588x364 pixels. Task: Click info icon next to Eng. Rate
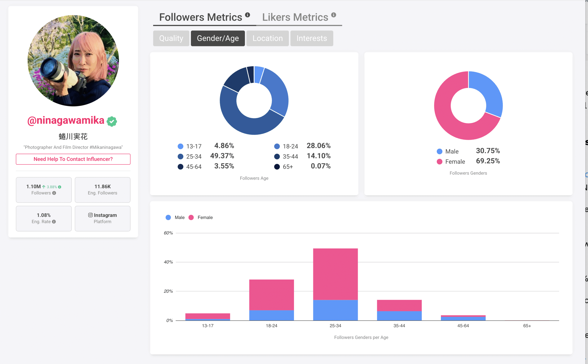coord(54,221)
